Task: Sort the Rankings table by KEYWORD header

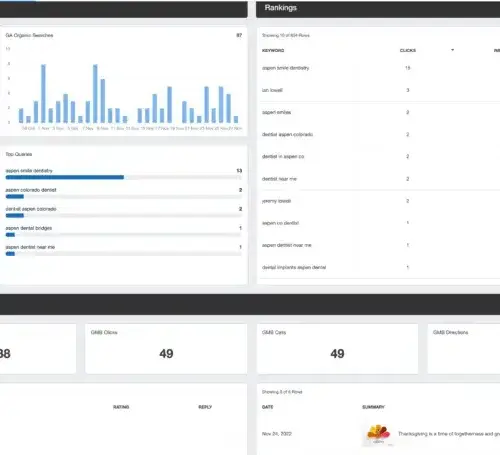Action: 273,50
